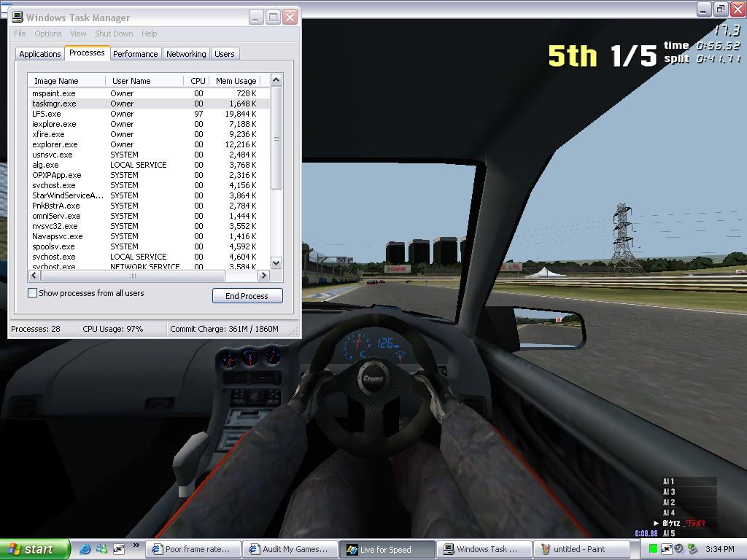The image size is (747, 560).
Task: Sort by Image Name column header
Action: (x=66, y=80)
